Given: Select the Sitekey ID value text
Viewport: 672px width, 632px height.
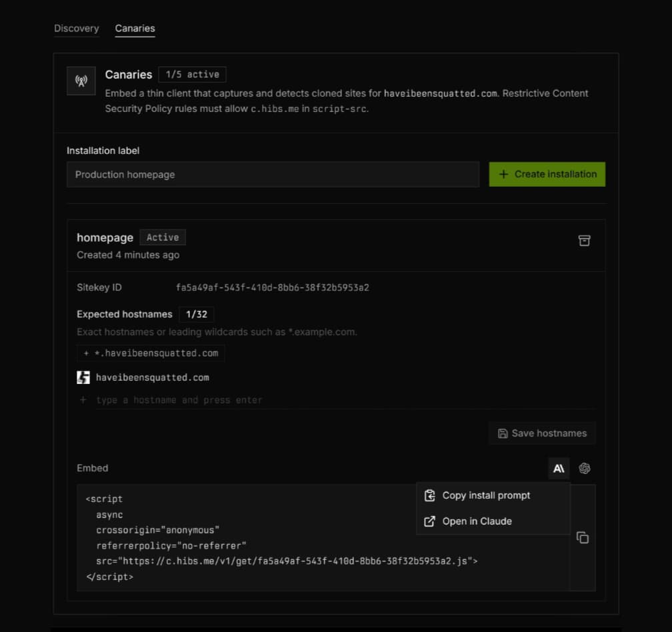Looking at the screenshot, I should pyautogui.click(x=272, y=287).
